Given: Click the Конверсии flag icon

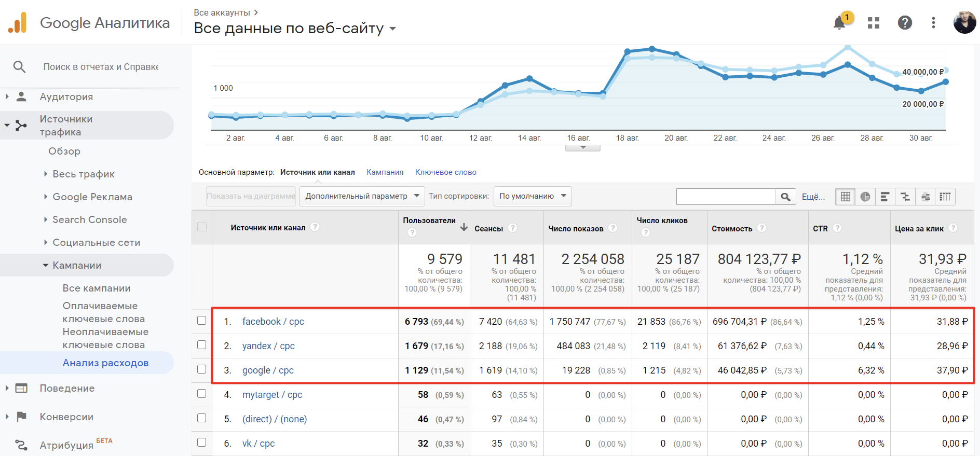Looking at the screenshot, I should click(21, 417).
